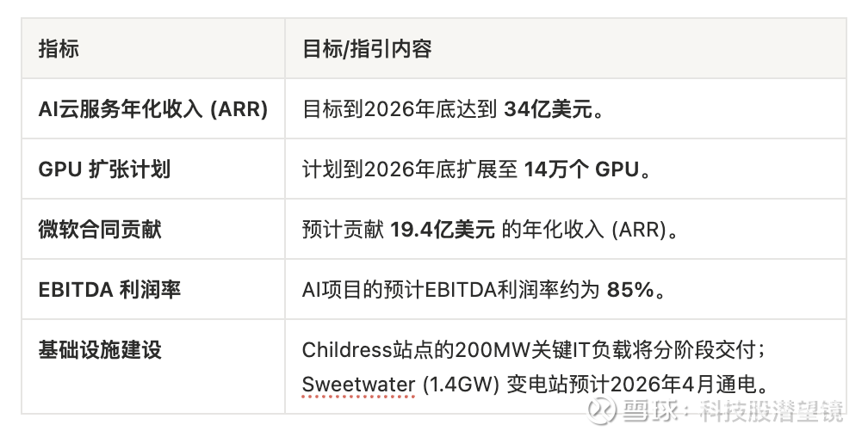Select the 微软合同贡献 row label
Image resolution: width=868 pixels, height=437 pixels.
coord(100,230)
